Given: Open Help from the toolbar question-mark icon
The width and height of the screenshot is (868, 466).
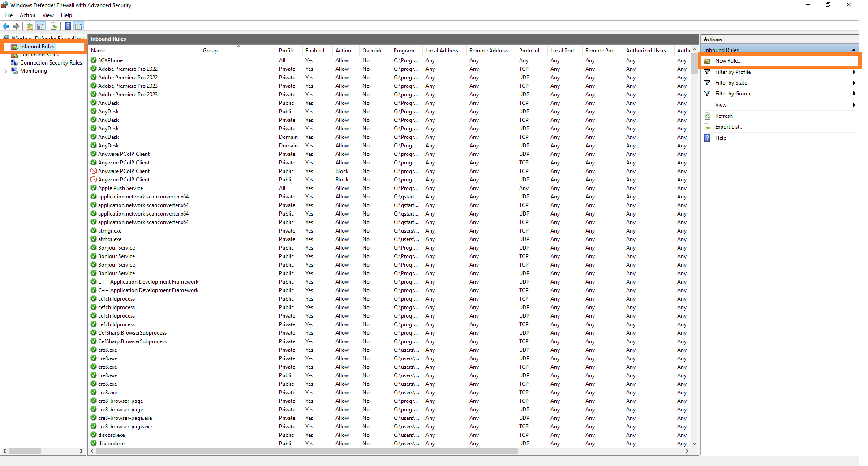Looking at the screenshot, I should pyautogui.click(x=68, y=26).
